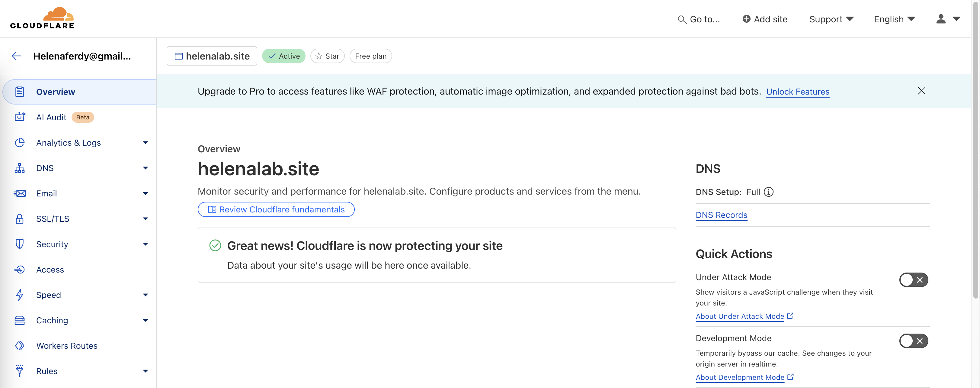The image size is (980, 388).
Task: Click the user account profile icon
Action: pyautogui.click(x=940, y=19)
